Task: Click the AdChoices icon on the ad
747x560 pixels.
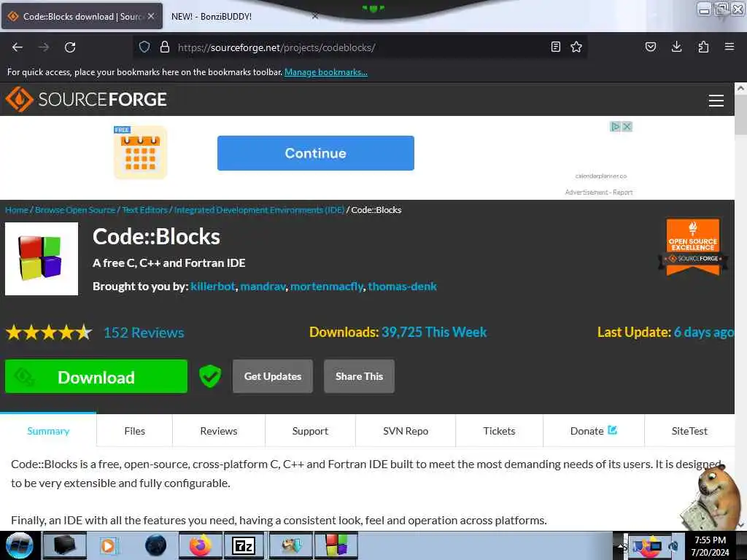Action: [x=616, y=127]
